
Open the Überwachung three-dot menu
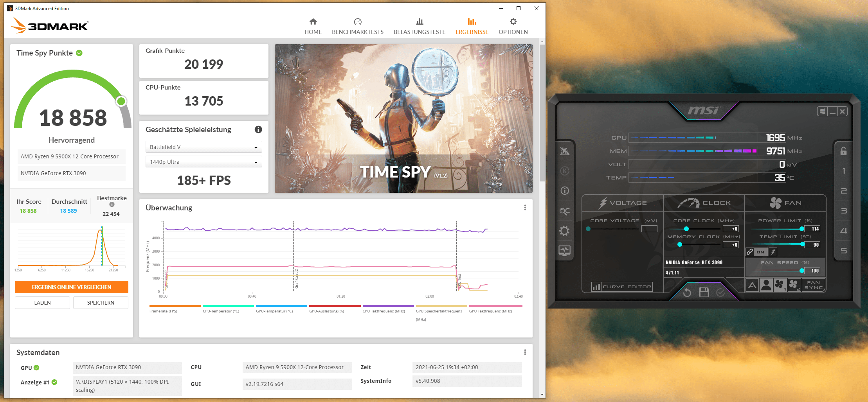[x=525, y=208]
